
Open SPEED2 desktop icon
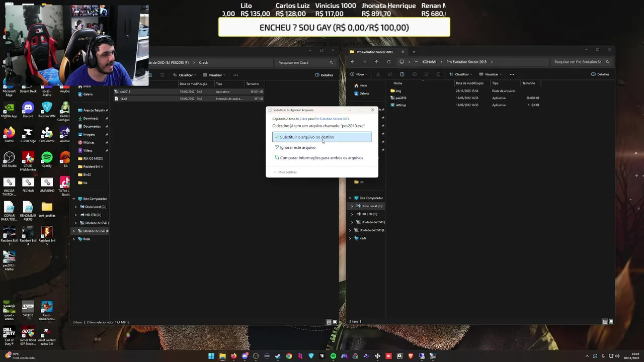tap(28, 309)
